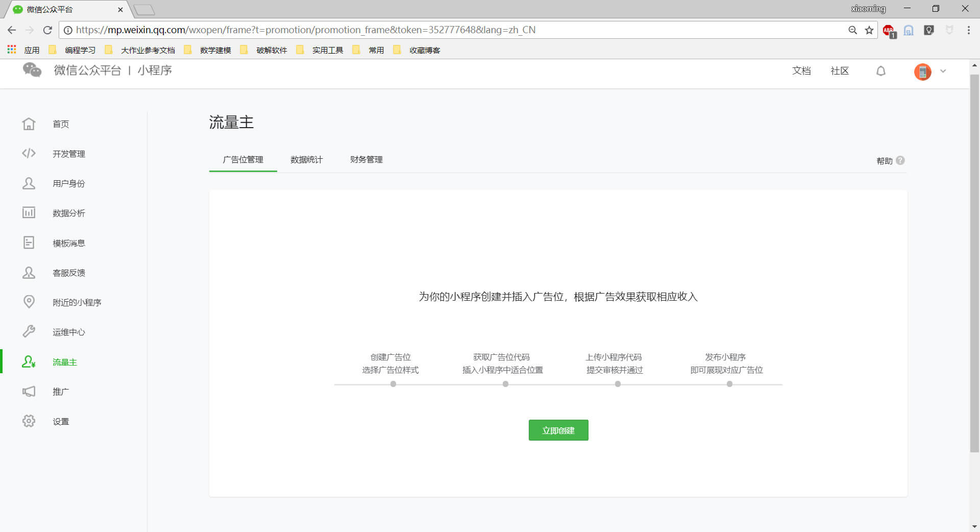
Task: Click the help question mark icon
Action: 900,160
